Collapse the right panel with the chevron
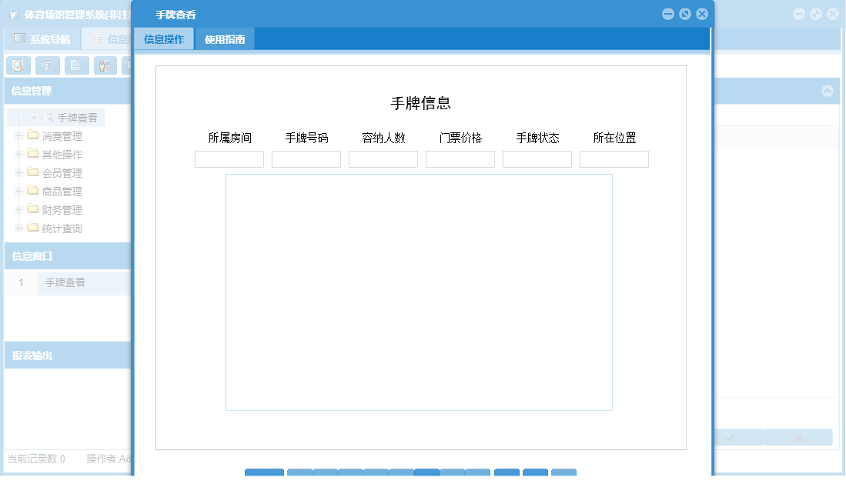The height and width of the screenshot is (504, 846). coord(828,91)
